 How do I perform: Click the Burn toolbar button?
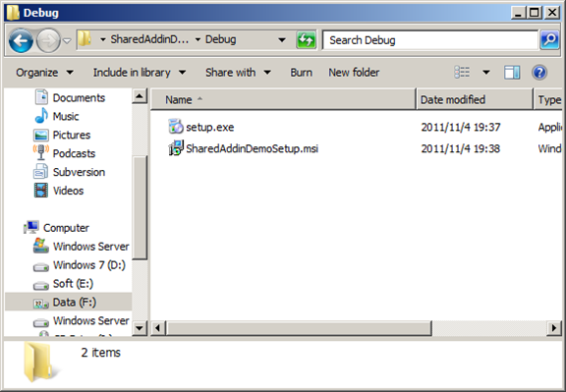[301, 73]
